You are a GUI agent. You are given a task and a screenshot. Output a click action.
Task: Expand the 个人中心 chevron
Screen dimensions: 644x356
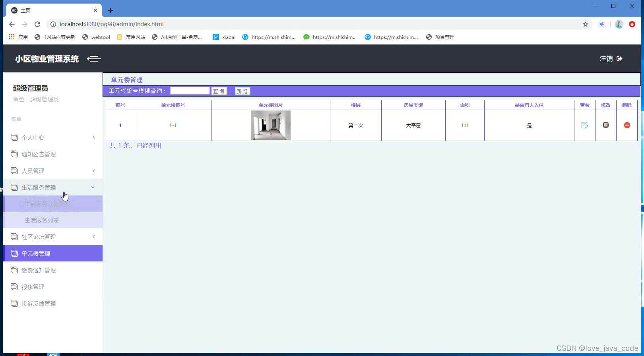[x=94, y=137]
